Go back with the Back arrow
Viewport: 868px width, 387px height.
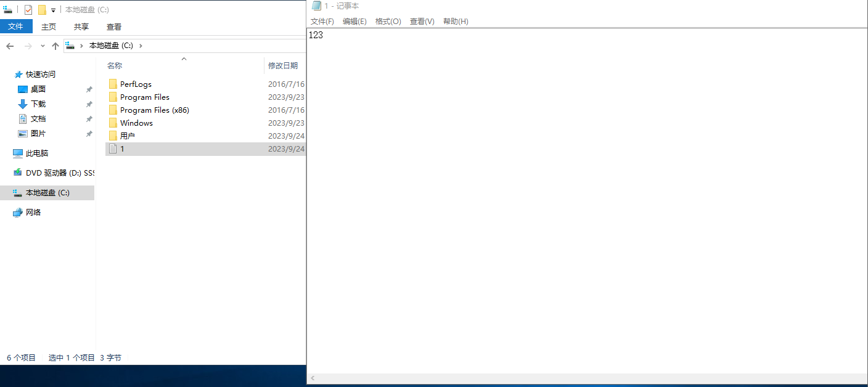pyautogui.click(x=10, y=46)
